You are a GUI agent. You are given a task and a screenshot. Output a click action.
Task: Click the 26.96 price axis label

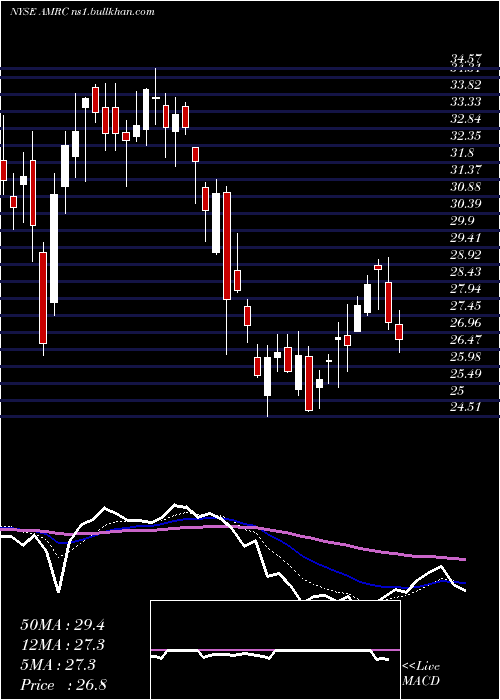(x=466, y=323)
